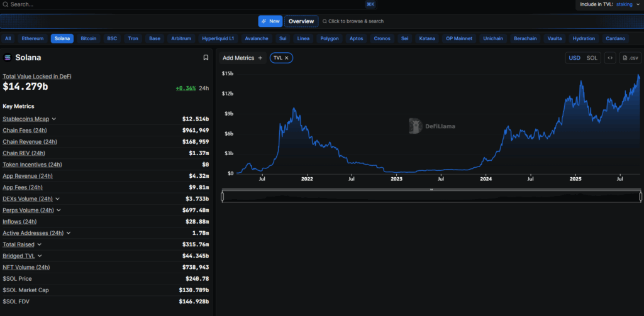
Task: Click the +0.36% 24h change value
Action: tap(186, 88)
